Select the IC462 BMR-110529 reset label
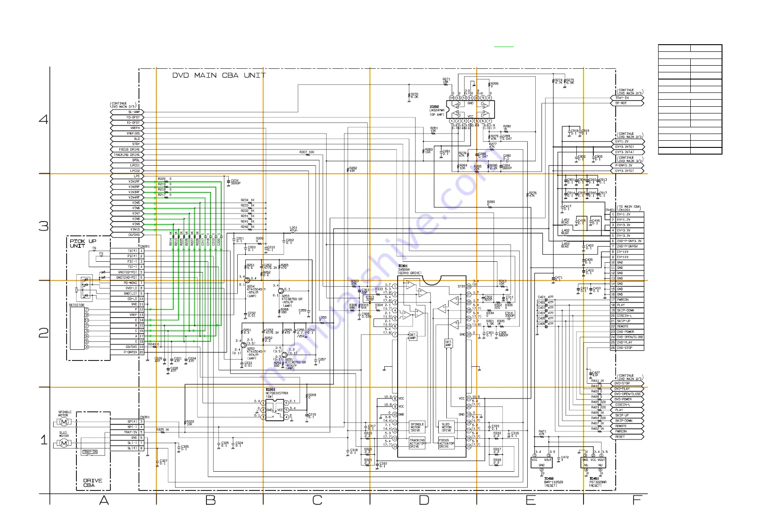 [x=553, y=482]
